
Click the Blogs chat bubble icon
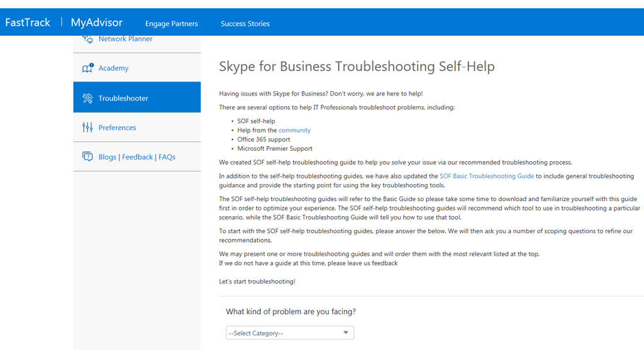click(x=87, y=157)
